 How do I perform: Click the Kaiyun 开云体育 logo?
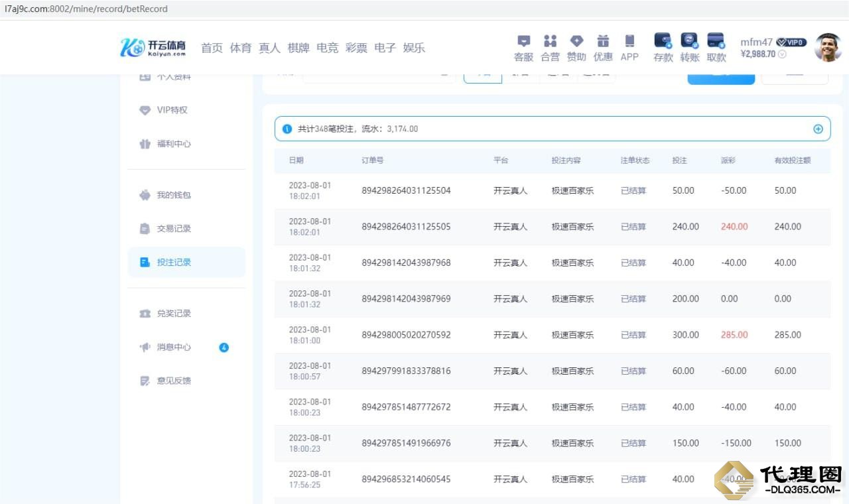(153, 48)
